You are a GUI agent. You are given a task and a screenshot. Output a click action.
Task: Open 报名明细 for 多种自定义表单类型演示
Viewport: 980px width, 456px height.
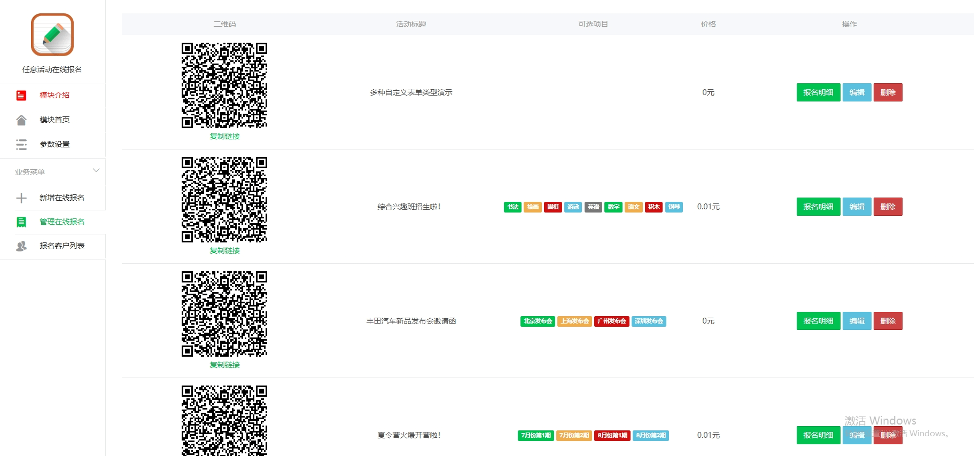tap(818, 92)
